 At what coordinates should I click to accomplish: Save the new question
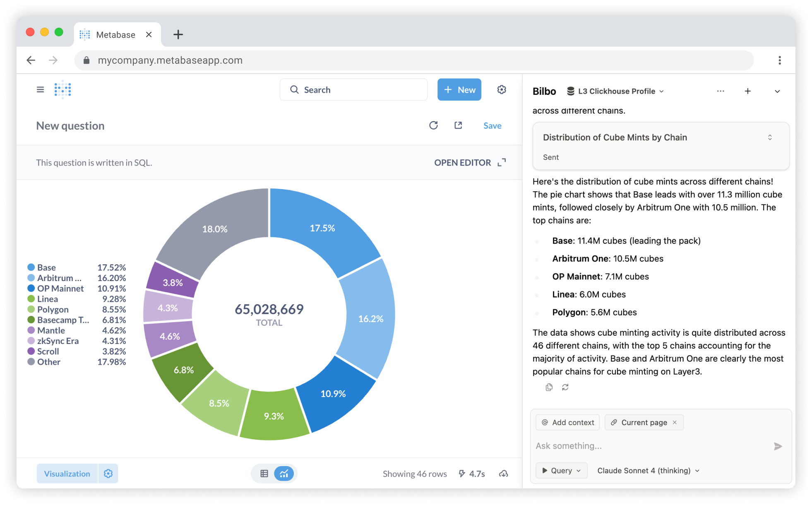492,125
